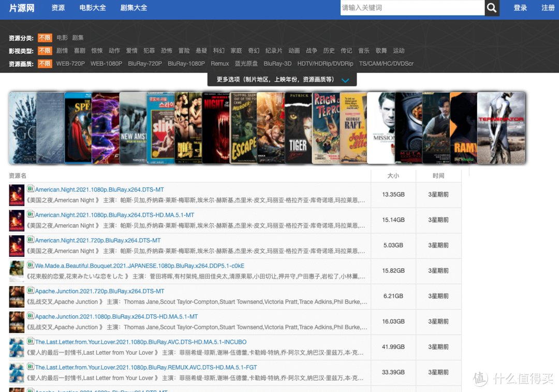
Task: Select 不限 in 影视类型 filter
Action: point(45,51)
